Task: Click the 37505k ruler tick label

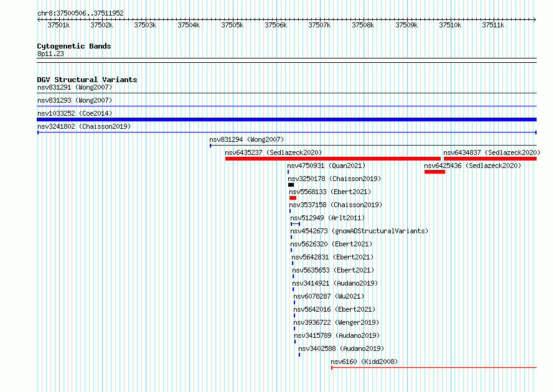Action: click(x=232, y=25)
